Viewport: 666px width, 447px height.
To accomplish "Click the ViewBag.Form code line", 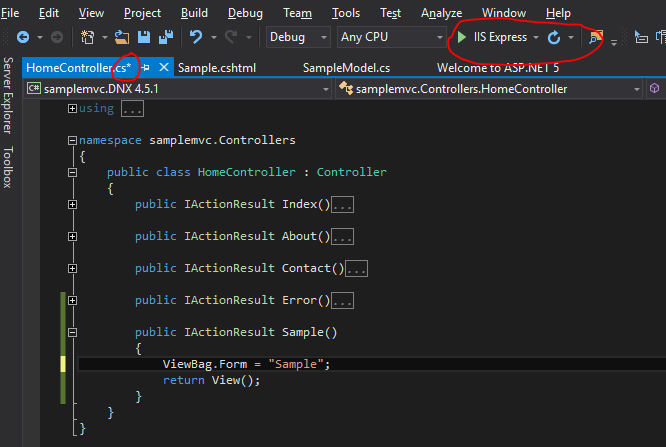I will (246, 364).
